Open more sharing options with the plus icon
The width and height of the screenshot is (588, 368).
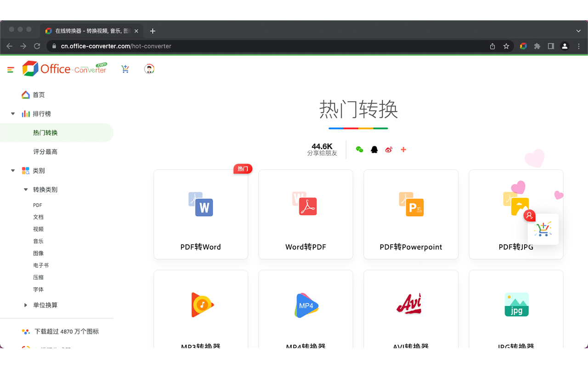pyautogui.click(x=403, y=149)
